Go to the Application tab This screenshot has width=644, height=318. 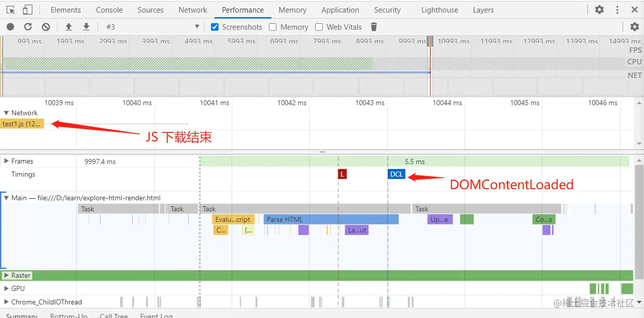[340, 10]
